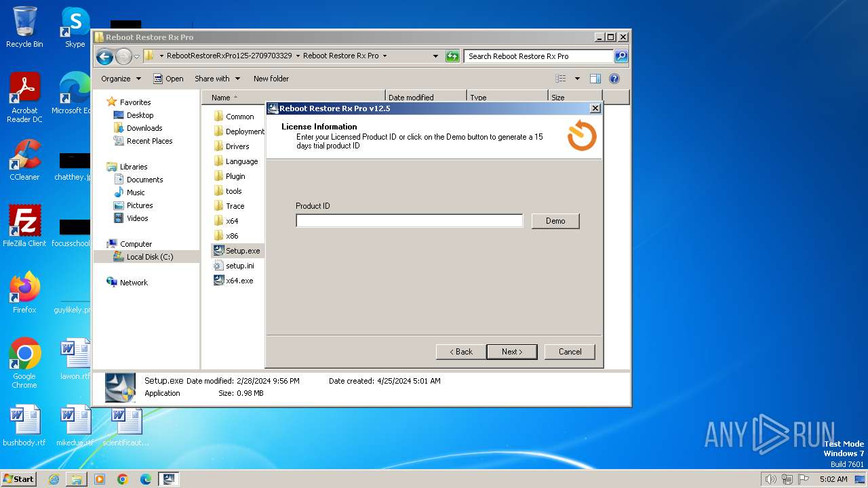This screenshot has width=868, height=488.
Task: Select the Language folder
Action: pos(236,161)
